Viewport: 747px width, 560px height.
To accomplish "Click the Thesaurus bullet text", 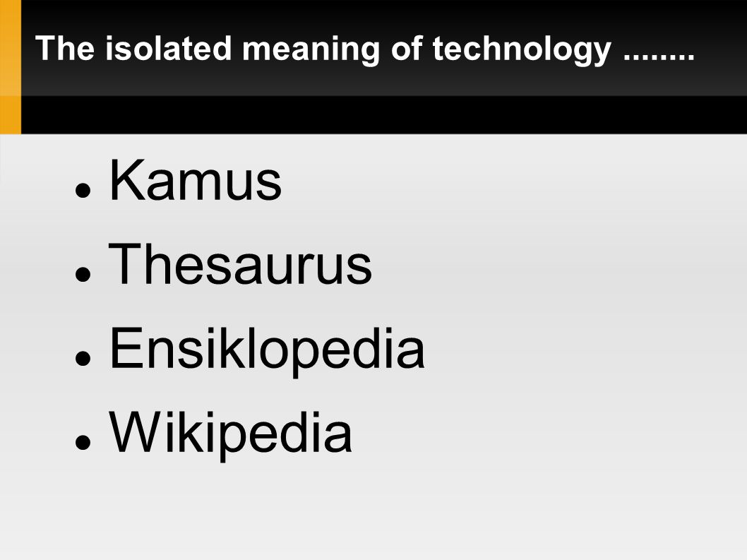I will (240, 264).
